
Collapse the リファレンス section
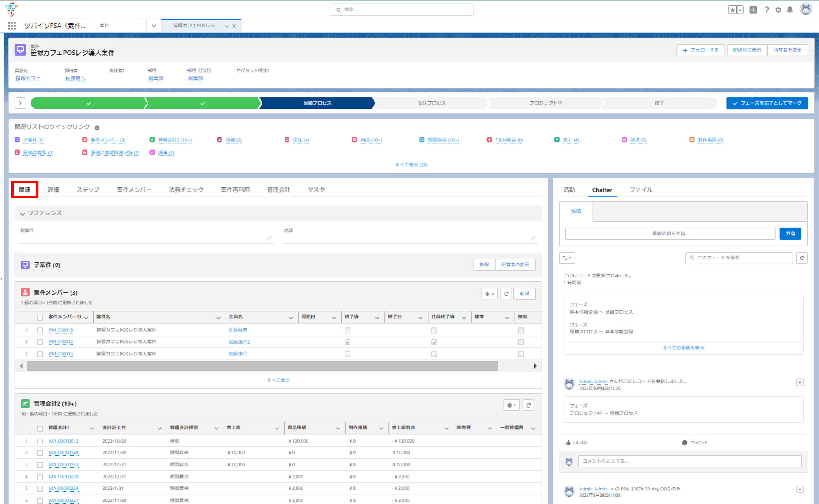[23, 213]
